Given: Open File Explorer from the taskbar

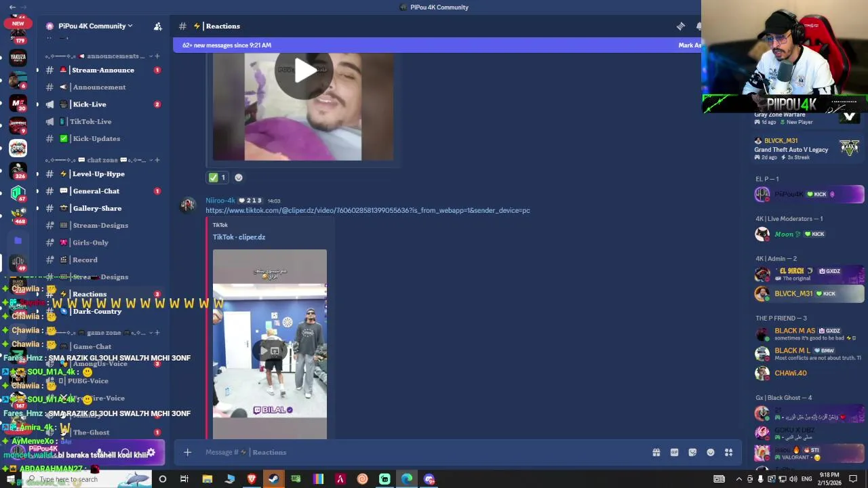Looking at the screenshot, I should 208,479.
